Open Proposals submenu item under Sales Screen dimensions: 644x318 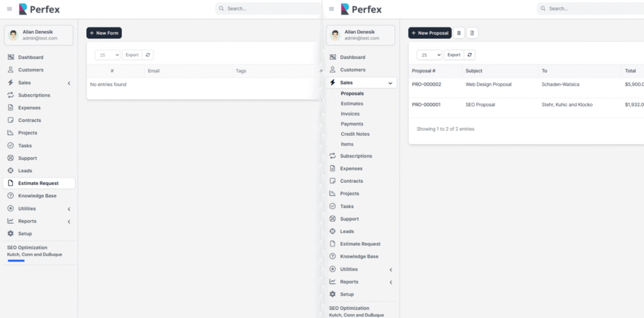(352, 94)
